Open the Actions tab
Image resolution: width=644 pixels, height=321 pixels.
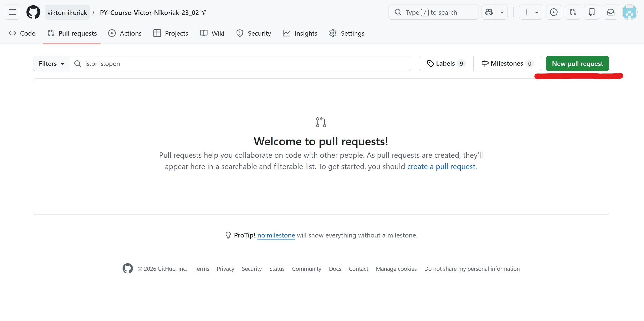[125, 33]
